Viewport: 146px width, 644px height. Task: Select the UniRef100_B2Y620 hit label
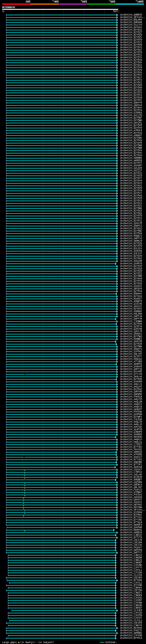click(x=131, y=90)
